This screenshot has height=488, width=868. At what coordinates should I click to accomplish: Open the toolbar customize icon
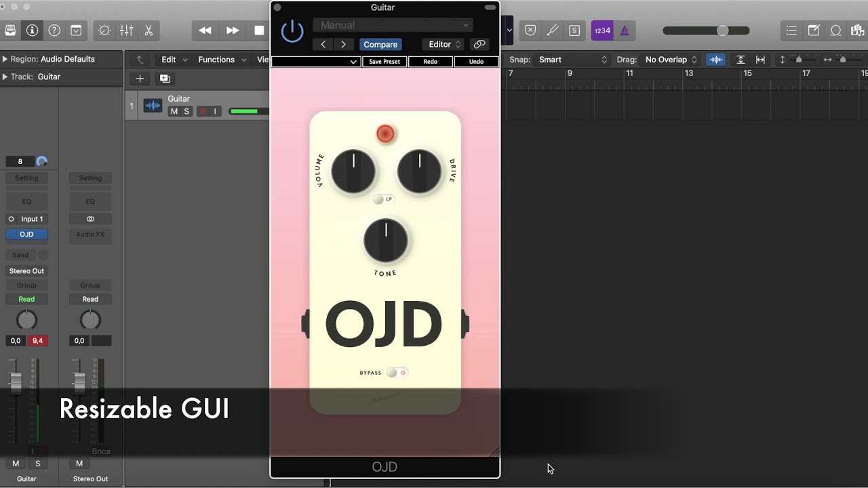[76, 30]
